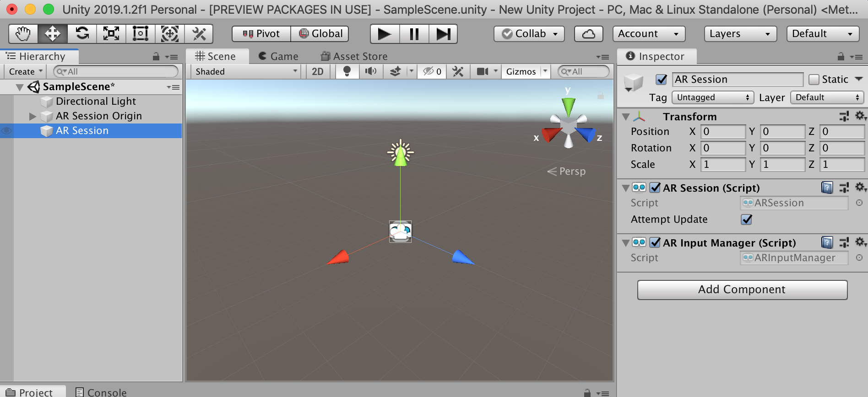Open scene camera settings
868x397 pixels.
coord(483,71)
